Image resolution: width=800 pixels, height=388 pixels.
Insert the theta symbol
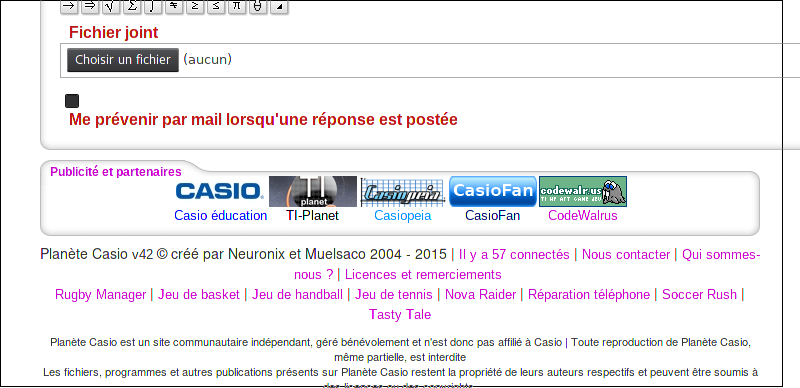point(258,6)
